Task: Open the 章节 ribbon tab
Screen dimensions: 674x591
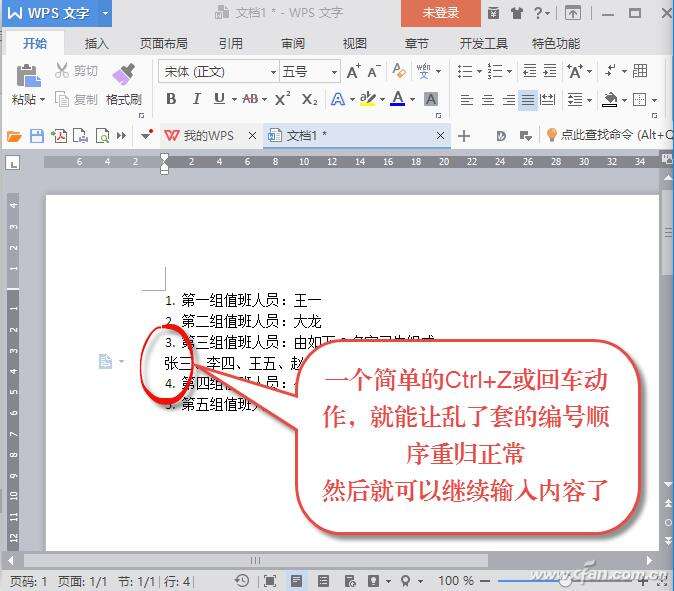Action: point(417,43)
